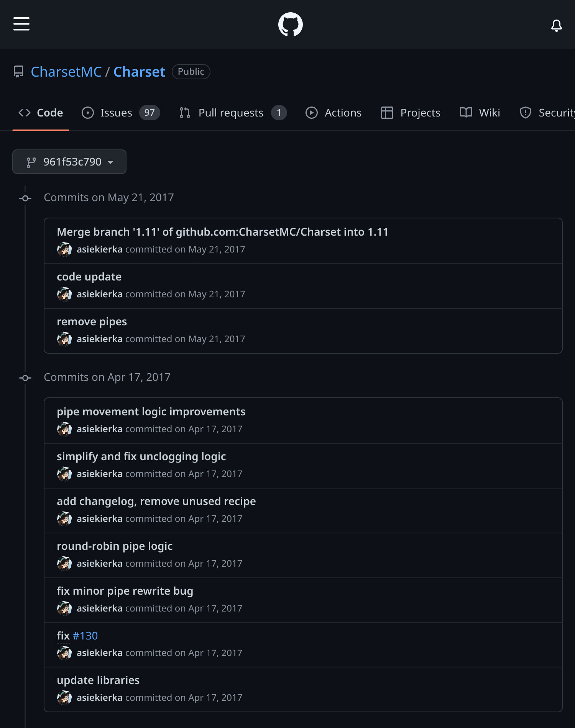Go to GitHub home via Octocat logo
Image resolution: width=575 pixels, height=728 pixels.
coord(290,25)
